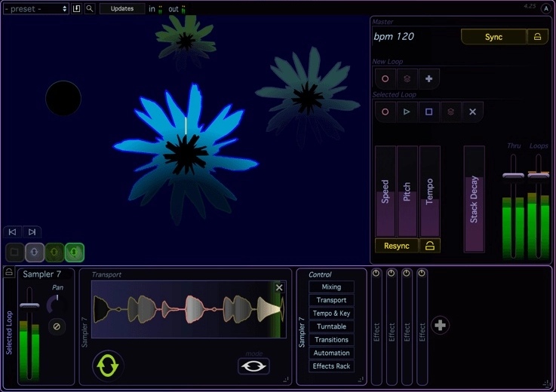Toggle the lock beside the Resync button
This screenshot has height=392, width=556.
pos(430,246)
